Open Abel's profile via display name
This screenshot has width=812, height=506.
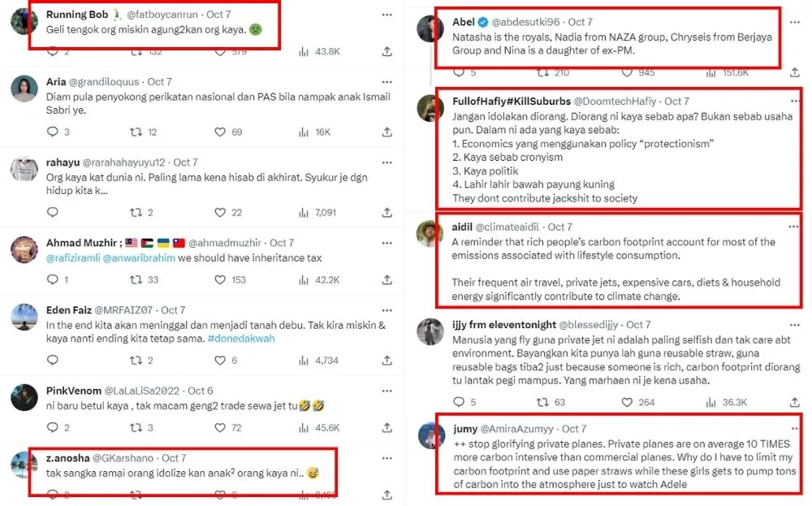tap(463, 21)
